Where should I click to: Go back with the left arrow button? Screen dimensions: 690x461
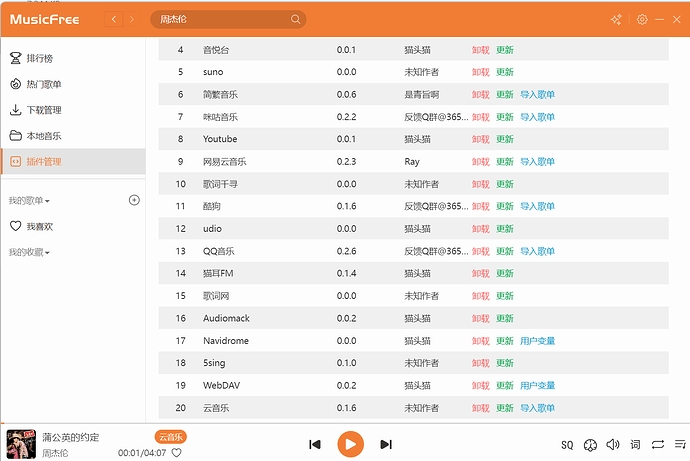click(x=114, y=19)
